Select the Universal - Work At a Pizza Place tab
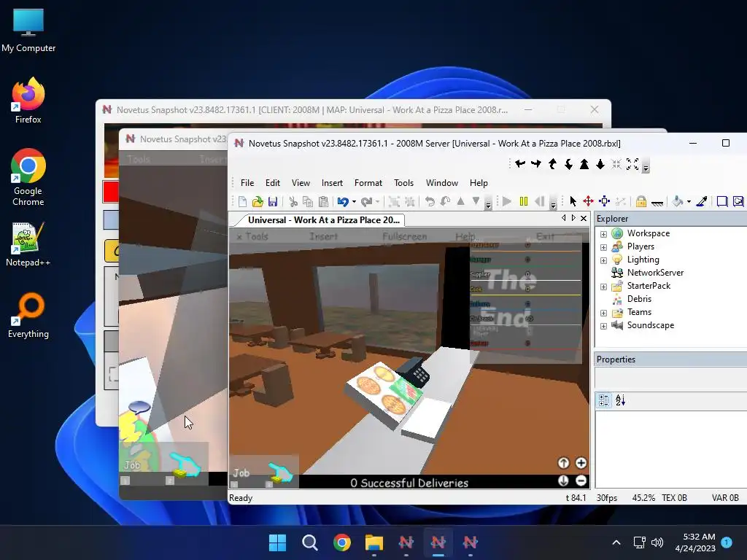747x560 pixels. point(323,220)
